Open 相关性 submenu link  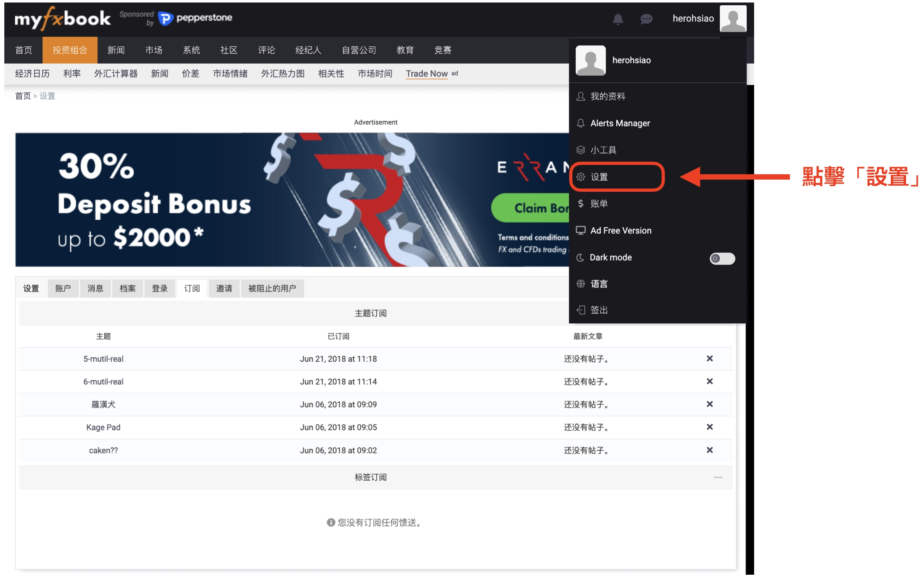[331, 74]
